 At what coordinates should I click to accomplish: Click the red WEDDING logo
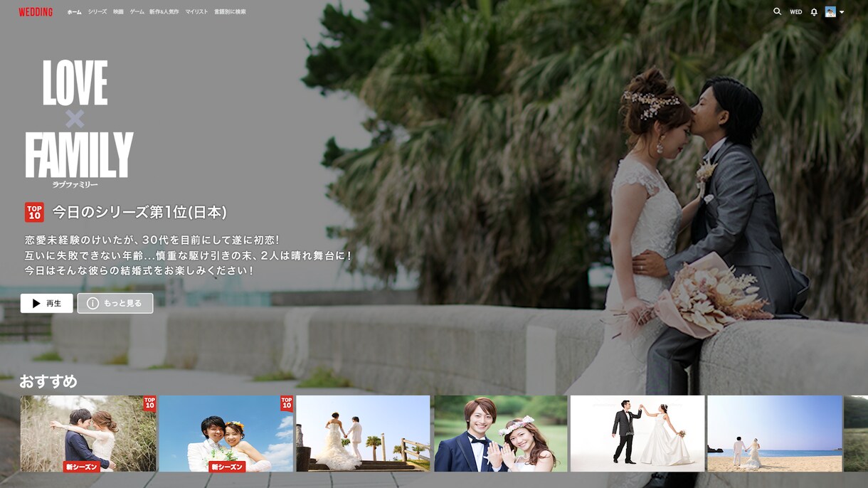(36, 12)
